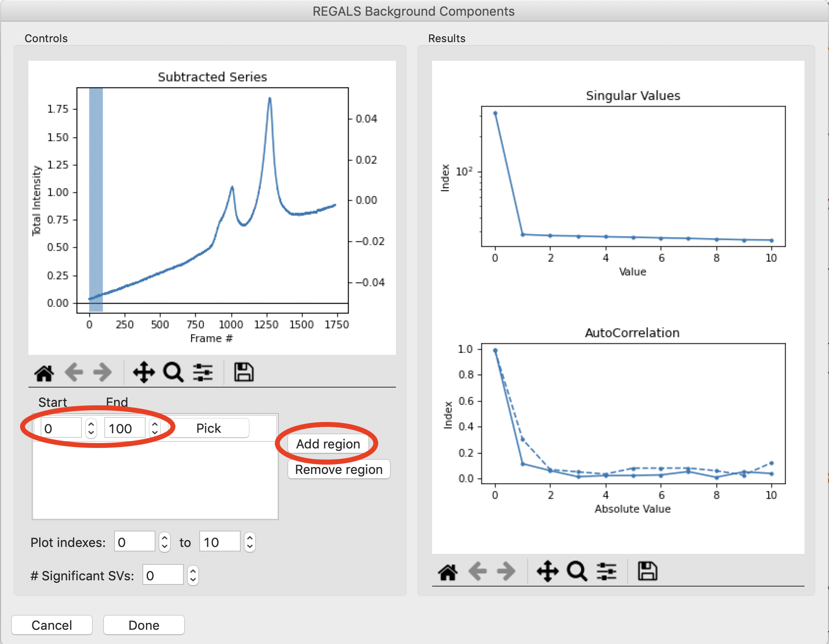Open subplot configuration below the Subtracted Series plot
The height and width of the screenshot is (644, 829).
pyautogui.click(x=203, y=372)
